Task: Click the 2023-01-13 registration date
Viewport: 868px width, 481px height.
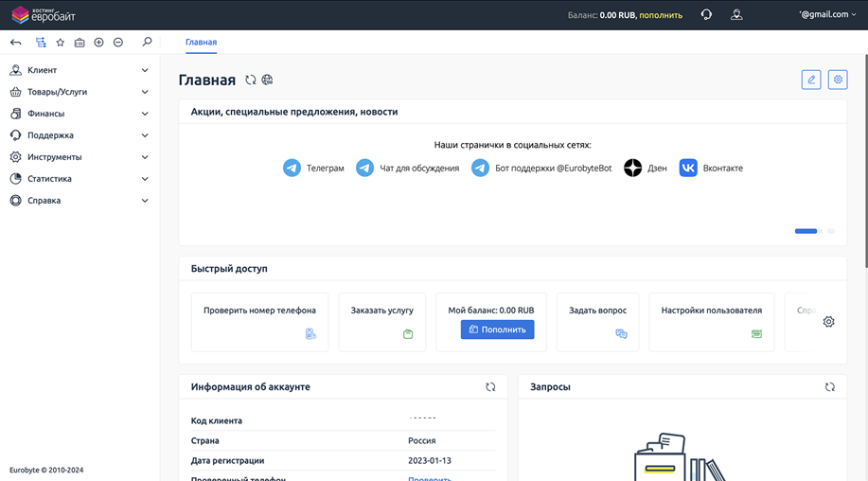Action: (x=429, y=460)
